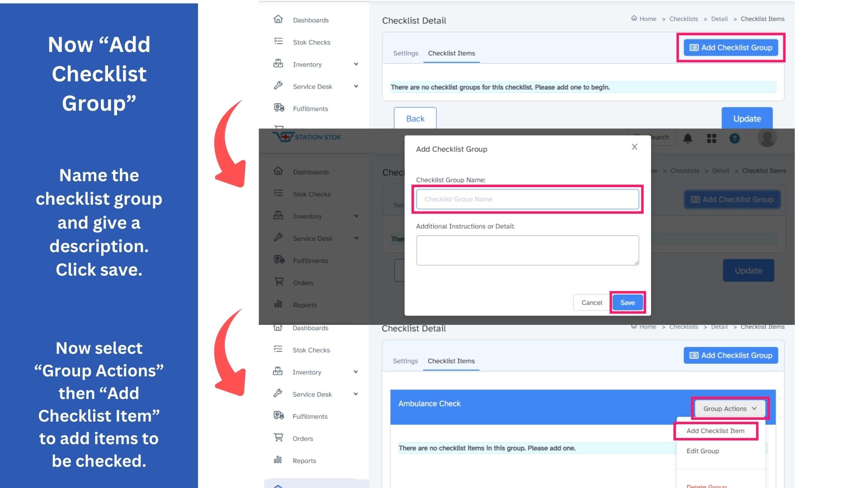
Task: Switch to the Settings tab at top
Action: click(406, 53)
